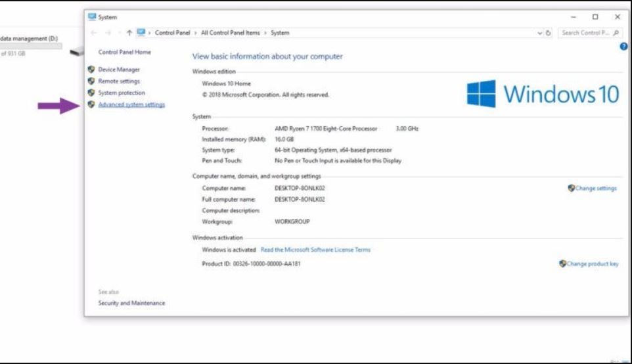This screenshot has height=364, width=632.
Task: Click the 3.00 GHz processor speed
Action: 407,129
